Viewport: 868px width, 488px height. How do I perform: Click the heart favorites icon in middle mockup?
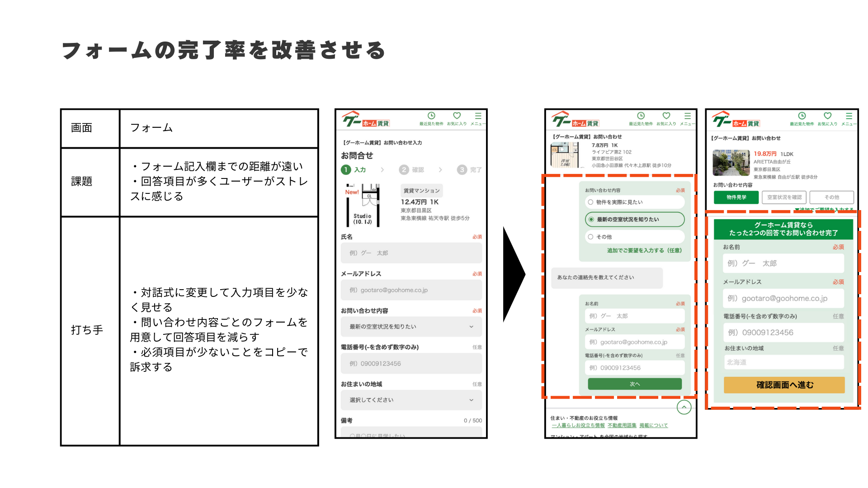[666, 116]
